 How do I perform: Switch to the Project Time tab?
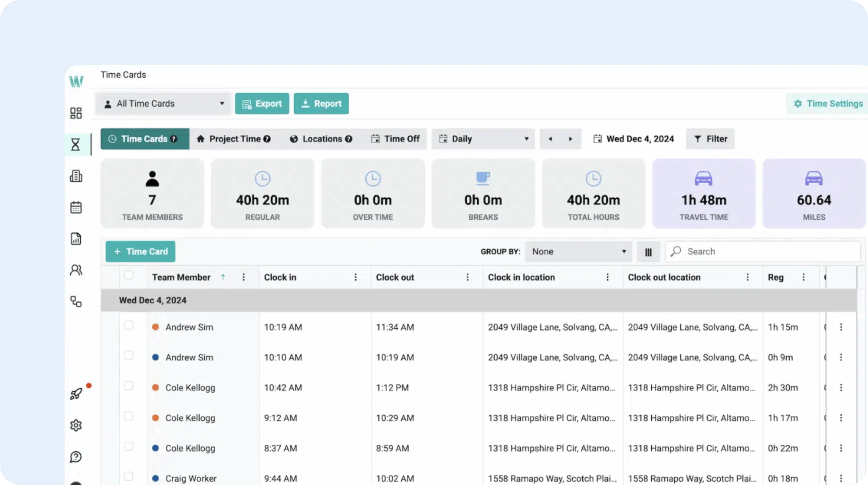tap(233, 139)
